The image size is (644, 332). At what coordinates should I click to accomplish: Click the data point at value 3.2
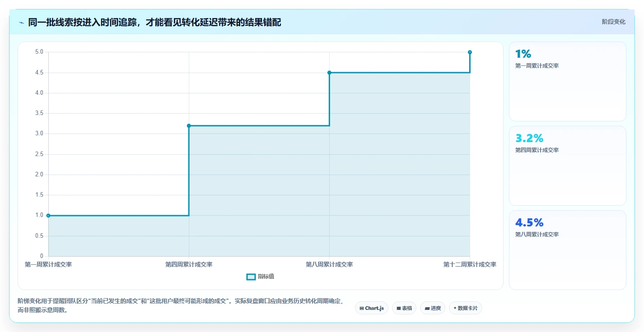[189, 126]
